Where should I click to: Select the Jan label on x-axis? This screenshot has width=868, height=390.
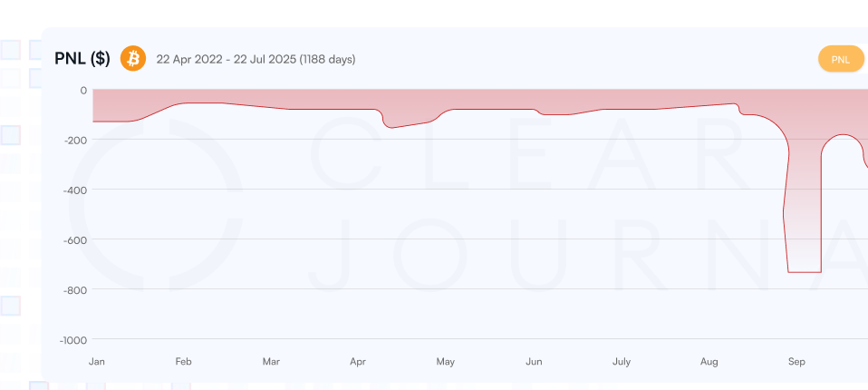97,362
